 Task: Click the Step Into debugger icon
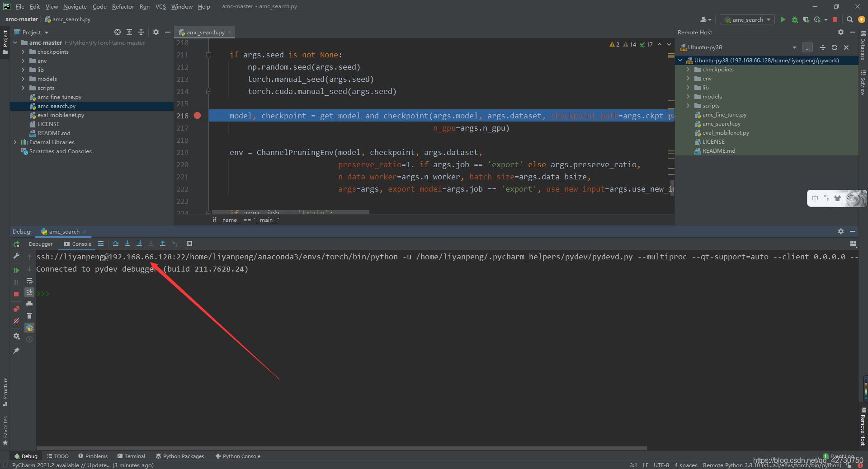coord(127,244)
